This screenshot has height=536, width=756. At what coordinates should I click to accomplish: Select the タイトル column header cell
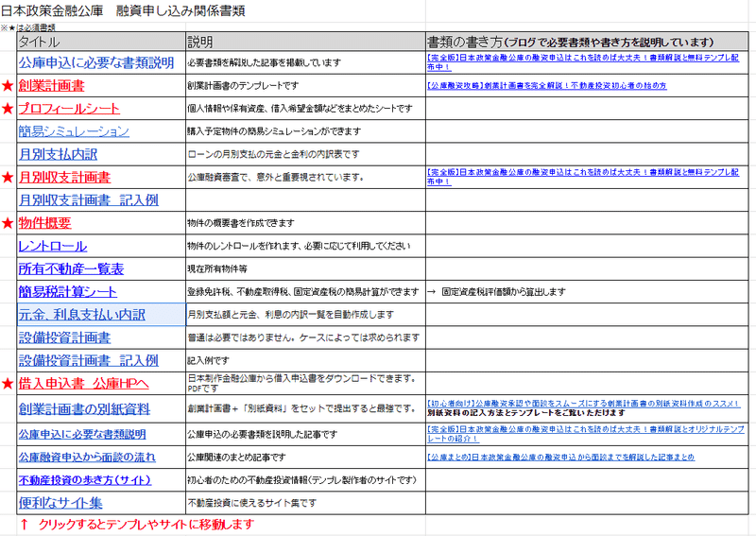(x=101, y=42)
